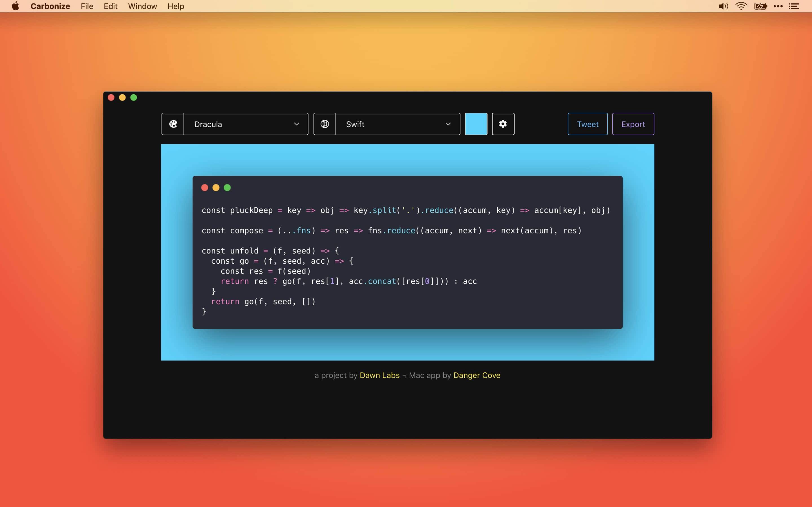Click the three-dots menu bar icon
Screen dimensions: 812x507
pos(778,6)
